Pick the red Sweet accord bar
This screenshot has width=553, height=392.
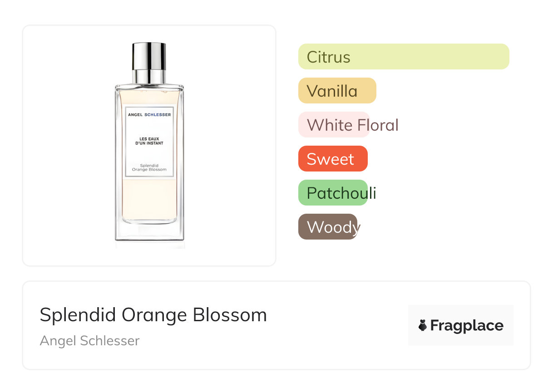[332, 159]
